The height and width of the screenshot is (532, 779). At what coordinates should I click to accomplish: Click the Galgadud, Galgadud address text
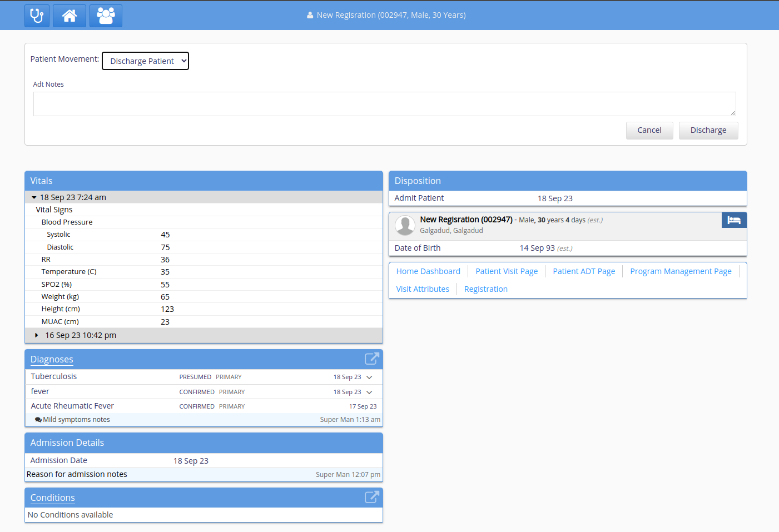click(451, 231)
